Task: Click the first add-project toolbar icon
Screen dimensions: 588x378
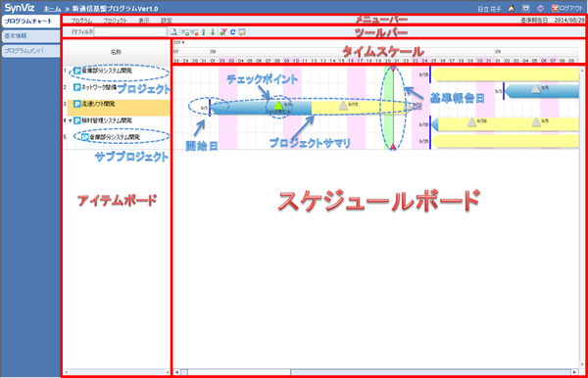Action: click(x=185, y=32)
